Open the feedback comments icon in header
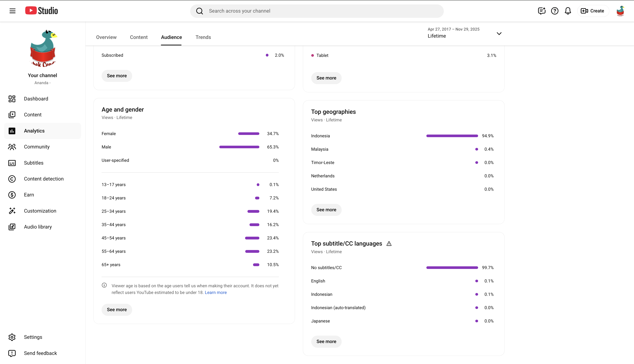The width and height of the screenshot is (634, 364). [x=541, y=11]
